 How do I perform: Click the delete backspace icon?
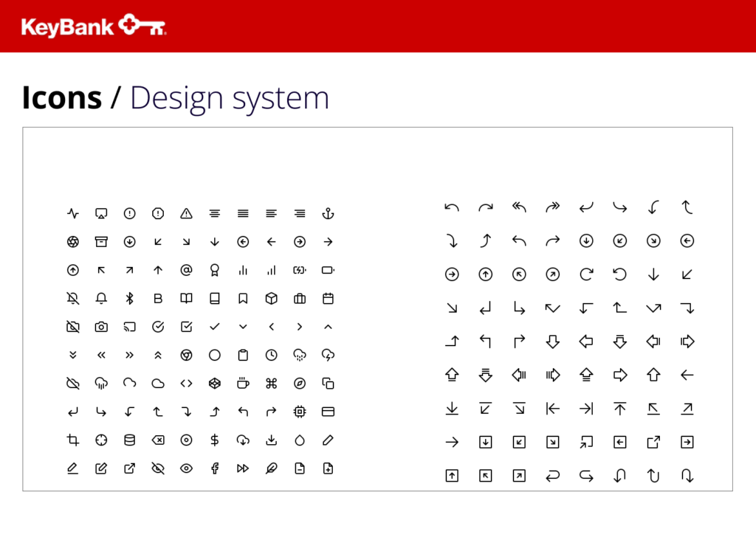click(x=158, y=440)
